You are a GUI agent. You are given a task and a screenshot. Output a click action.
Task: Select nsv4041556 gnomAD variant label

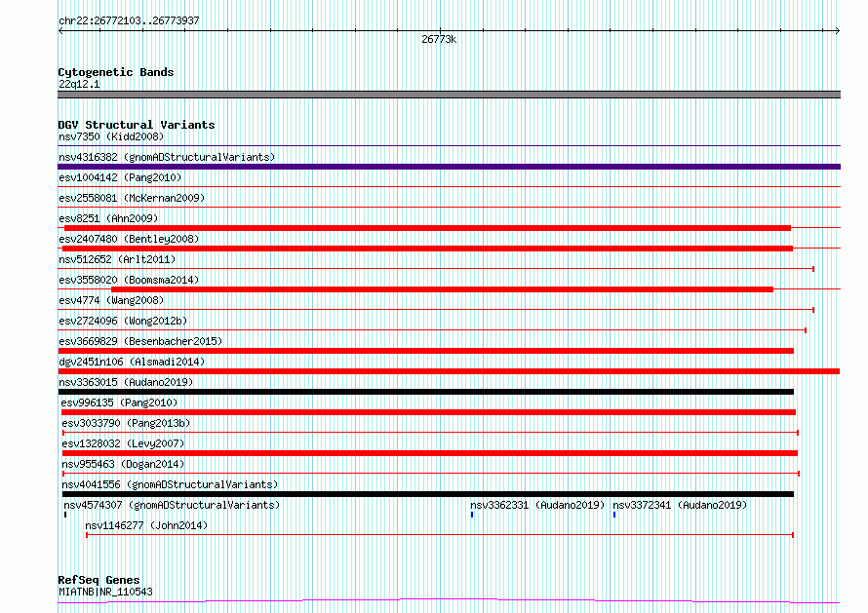pyautogui.click(x=170, y=484)
